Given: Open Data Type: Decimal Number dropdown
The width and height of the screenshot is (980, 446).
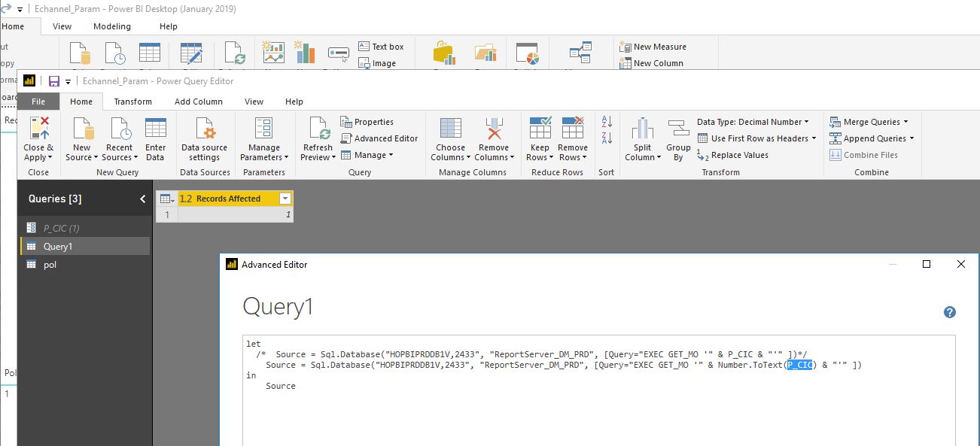Looking at the screenshot, I should (x=753, y=122).
